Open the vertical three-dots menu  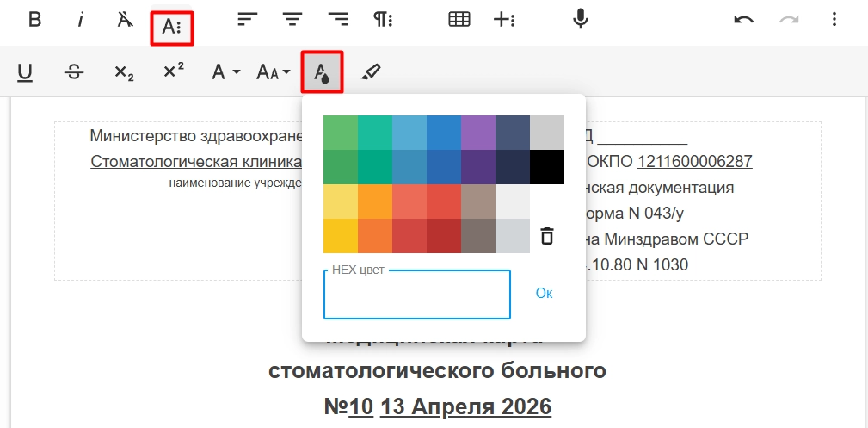coord(834,20)
